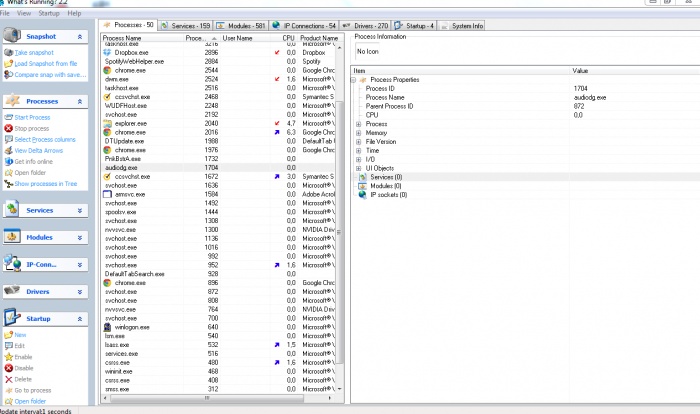The width and height of the screenshot is (700, 414).
Task: Collapse the Snapshot sidebar panel chevron
Action: (x=80, y=37)
